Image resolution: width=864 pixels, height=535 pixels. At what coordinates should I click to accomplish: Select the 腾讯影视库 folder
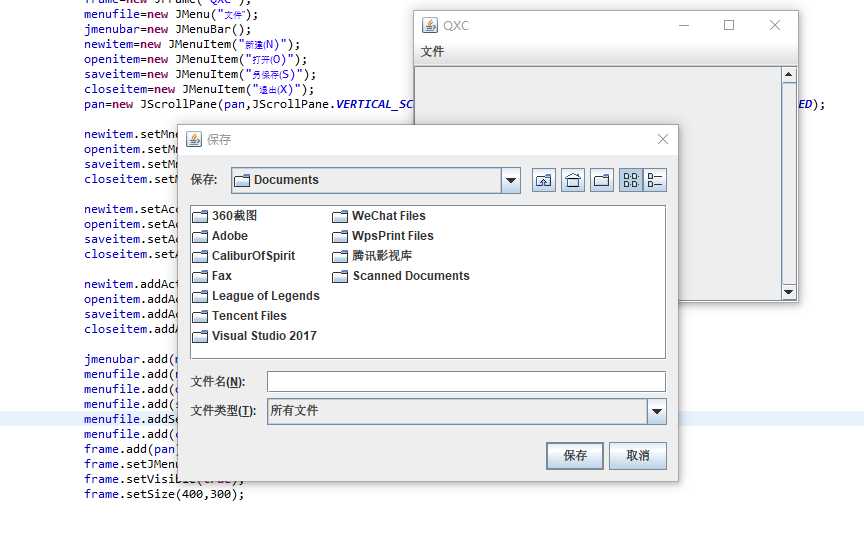coord(372,256)
